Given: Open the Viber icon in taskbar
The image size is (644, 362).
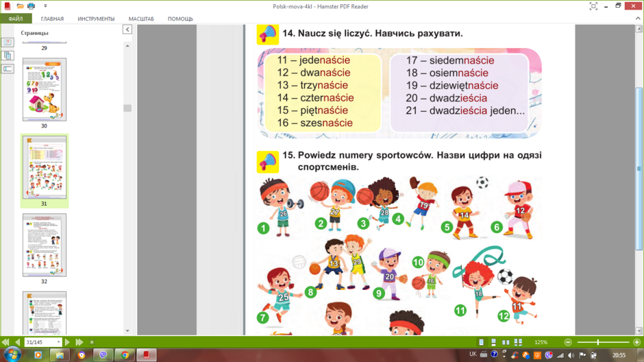Looking at the screenshot, I should [103, 355].
